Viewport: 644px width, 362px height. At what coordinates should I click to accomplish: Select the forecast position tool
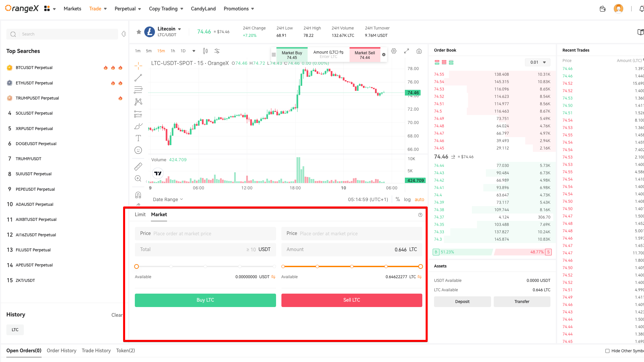pos(138,114)
